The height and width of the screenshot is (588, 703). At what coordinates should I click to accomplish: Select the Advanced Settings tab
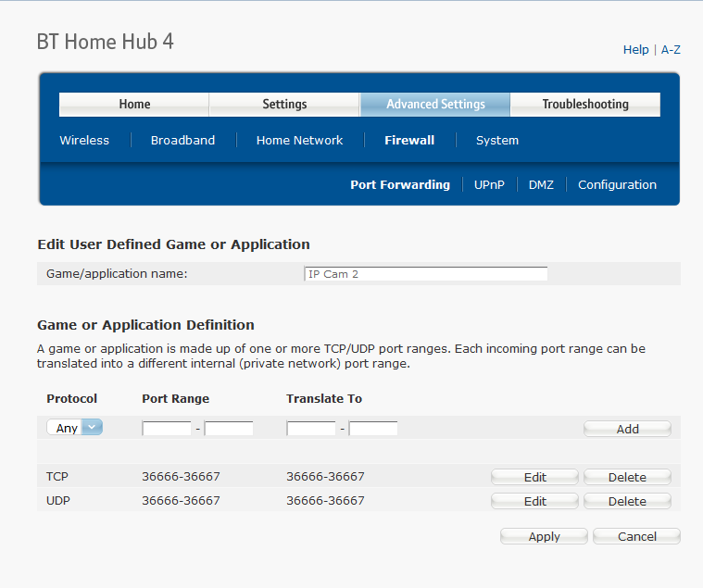(435, 105)
